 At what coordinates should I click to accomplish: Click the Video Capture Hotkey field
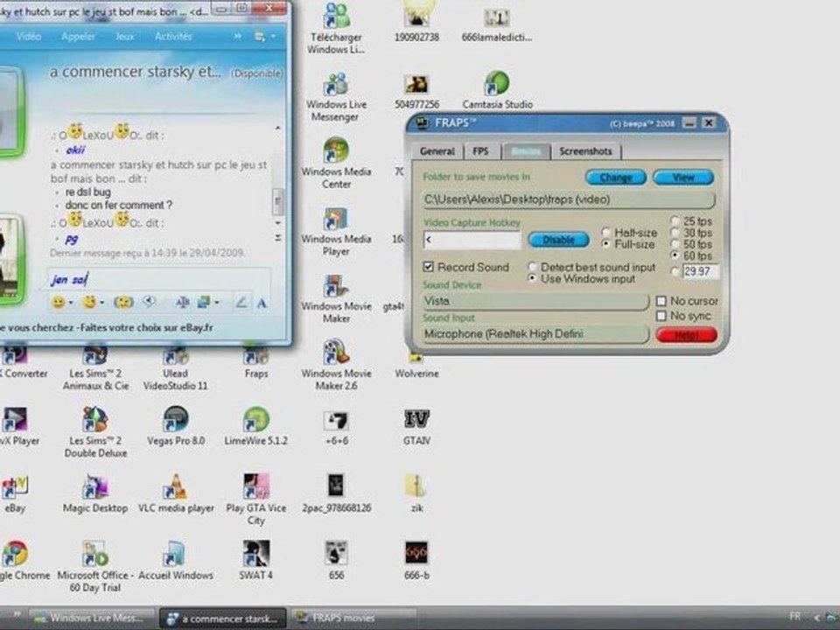click(x=472, y=240)
